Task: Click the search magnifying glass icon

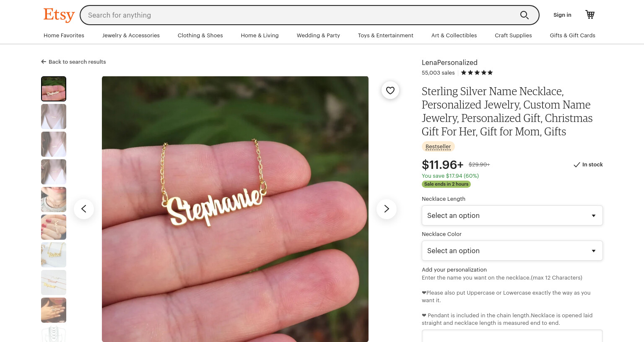Action: pyautogui.click(x=524, y=15)
